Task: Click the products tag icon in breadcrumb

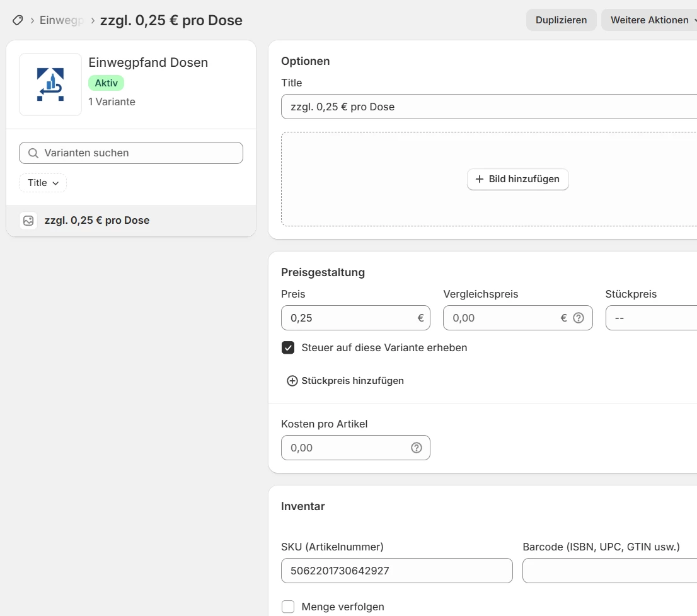Action: [18, 20]
